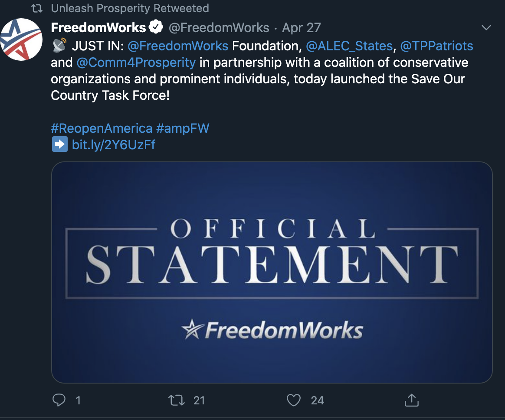Retweet using the retweet arrows icon
The height and width of the screenshot is (420, 505).
[x=177, y=400]
